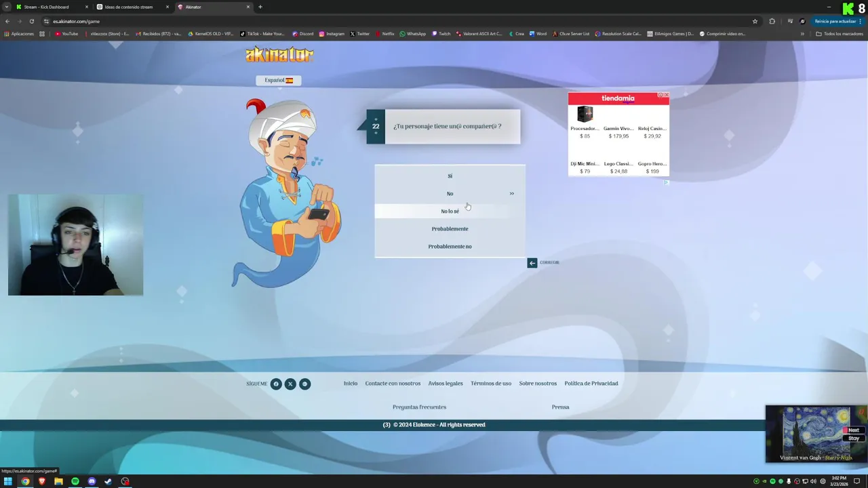Select the 'Probablemente' answer
Image resolution: width=868 pixels, height=488 pixels.
click(x=450, y=228)
